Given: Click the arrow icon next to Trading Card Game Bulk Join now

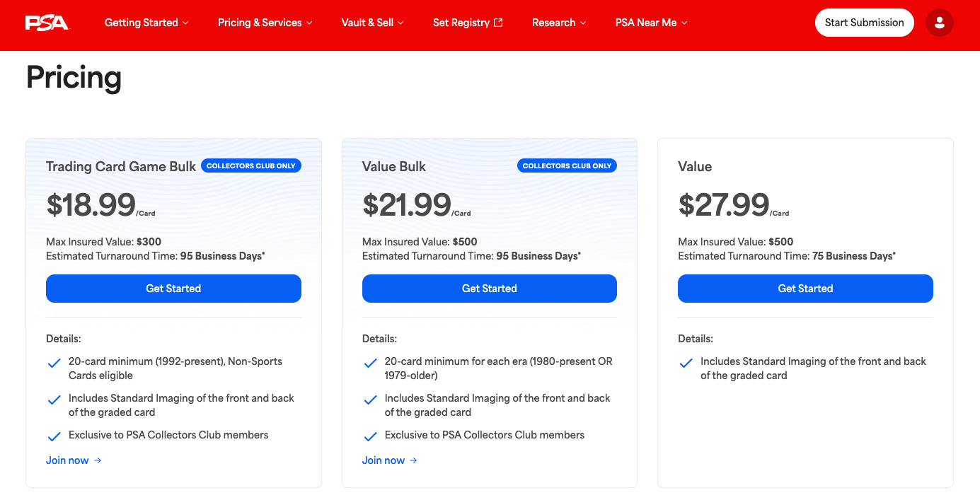Looking at the screenshot, I should point(98,460).
